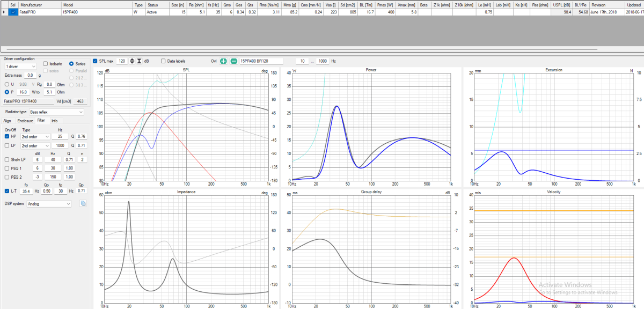Viewport: 644px width, 309px height.
Task: Add overlay with green plus icon
Action: [223, 61]
